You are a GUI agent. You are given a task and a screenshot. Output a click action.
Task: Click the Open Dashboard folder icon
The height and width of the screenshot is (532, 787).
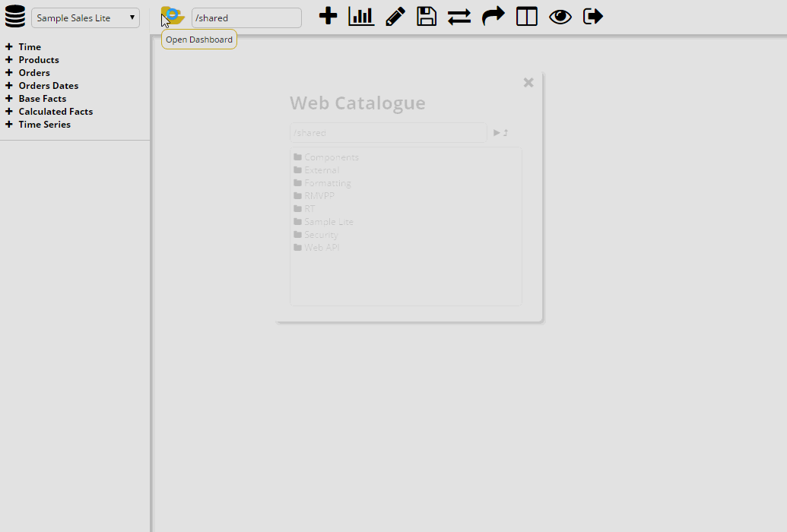click(173, 15)
